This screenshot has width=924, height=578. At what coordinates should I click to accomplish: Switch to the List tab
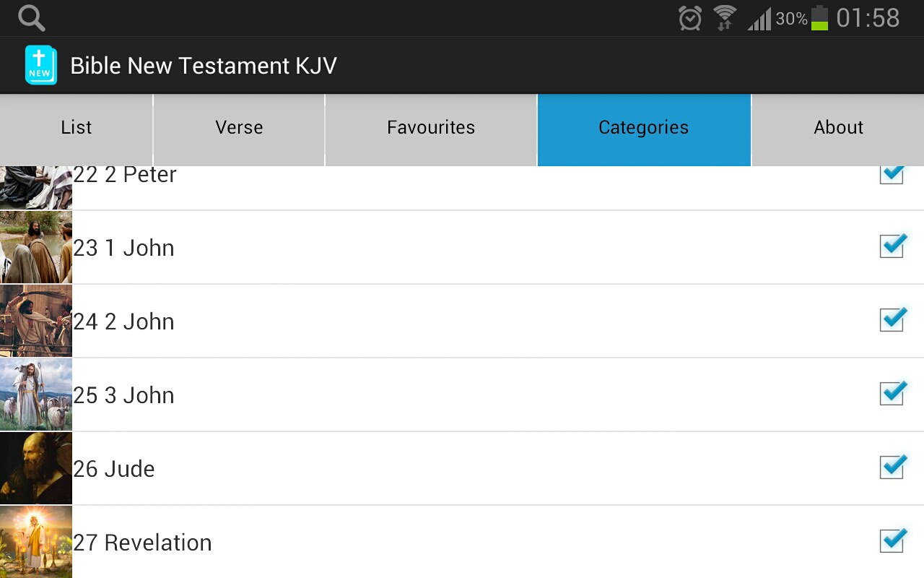[x=77, y=128]
